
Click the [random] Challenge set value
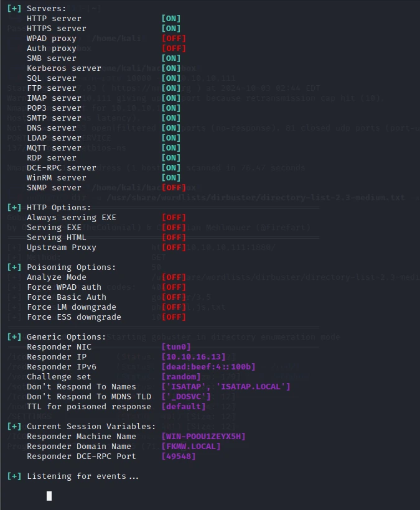tap(181, 377)
